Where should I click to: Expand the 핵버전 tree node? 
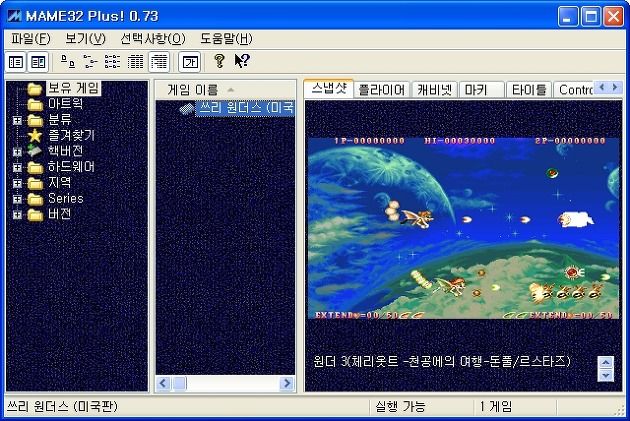point(17,152)
